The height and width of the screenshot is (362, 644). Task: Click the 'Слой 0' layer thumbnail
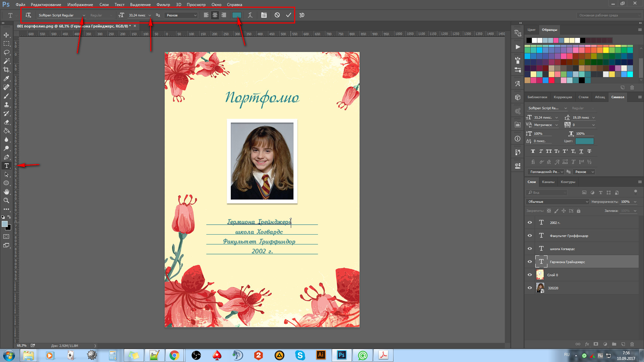tap(540, 275)
